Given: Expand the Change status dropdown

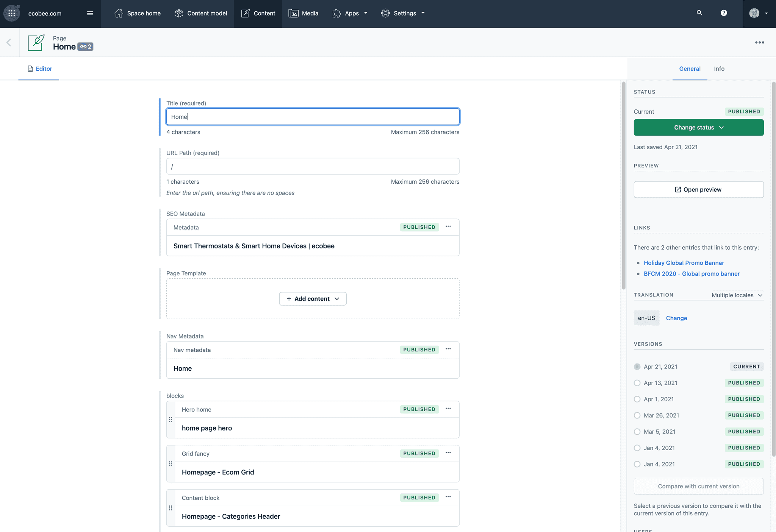Looking at the screenshot, I should (x=699, y=127).
